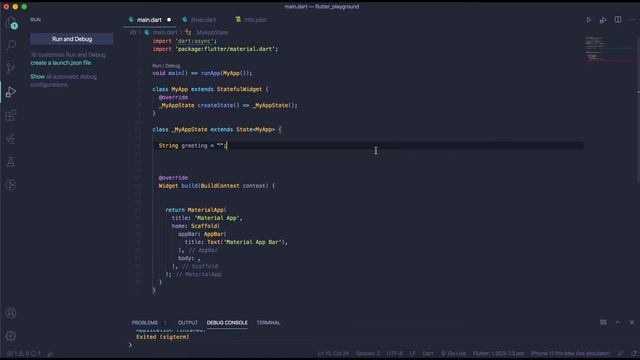The width and height of the screenshot is (640, 360).
Task: Click the Flutter version in status bar
Action: tap(498, 353)
